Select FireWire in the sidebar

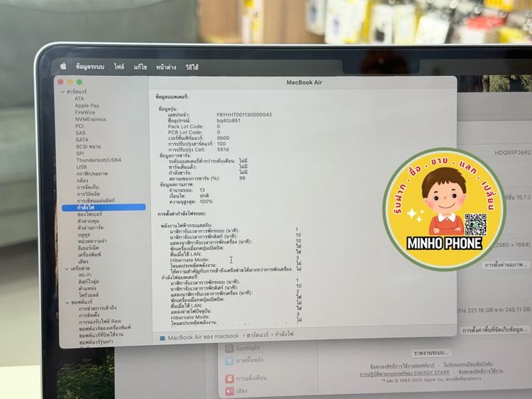[85, 112]
